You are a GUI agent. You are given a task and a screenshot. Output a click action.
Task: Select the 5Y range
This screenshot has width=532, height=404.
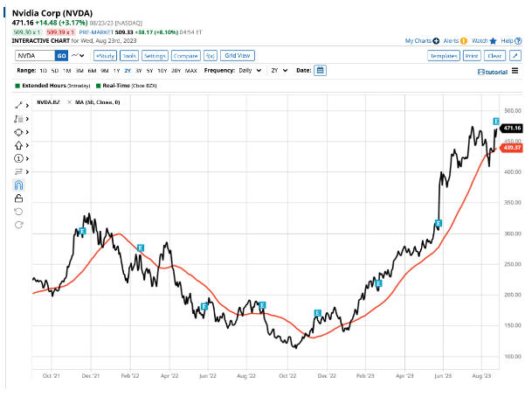tap(149, 71)
